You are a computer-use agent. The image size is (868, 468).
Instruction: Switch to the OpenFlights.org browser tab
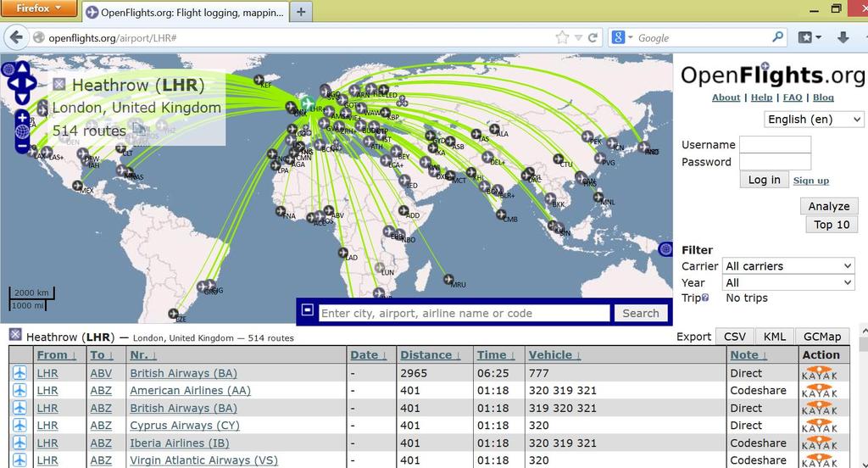(x=186, y=12)
